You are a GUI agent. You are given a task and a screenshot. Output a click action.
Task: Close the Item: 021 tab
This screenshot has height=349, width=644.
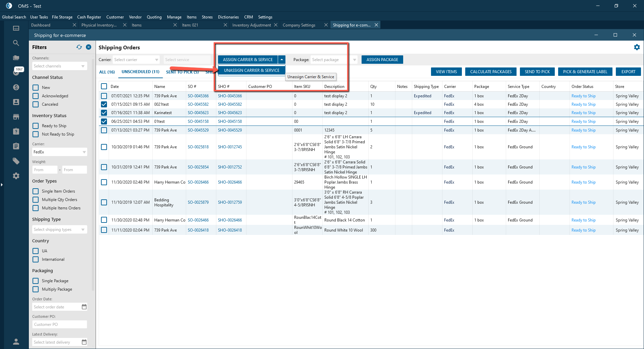(x=225, y=25)
